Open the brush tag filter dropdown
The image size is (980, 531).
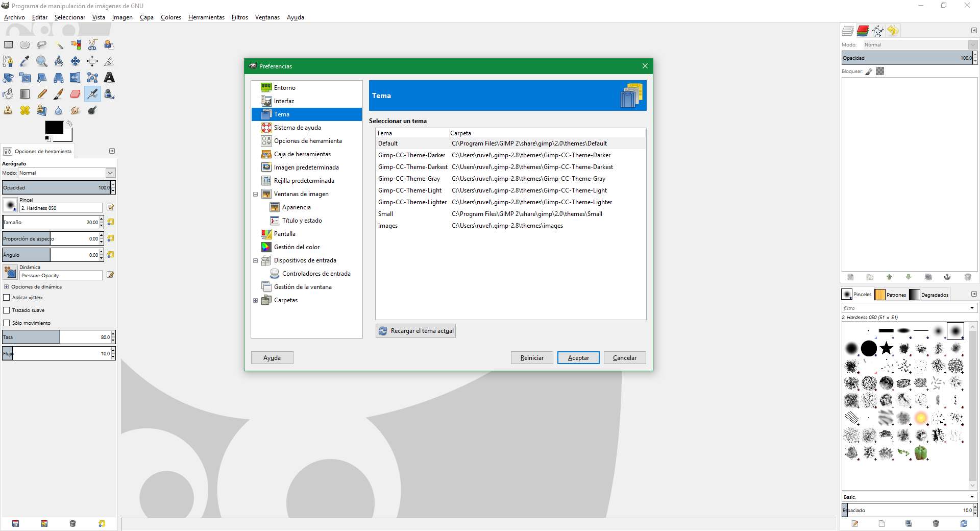click(x=972, y=308)
